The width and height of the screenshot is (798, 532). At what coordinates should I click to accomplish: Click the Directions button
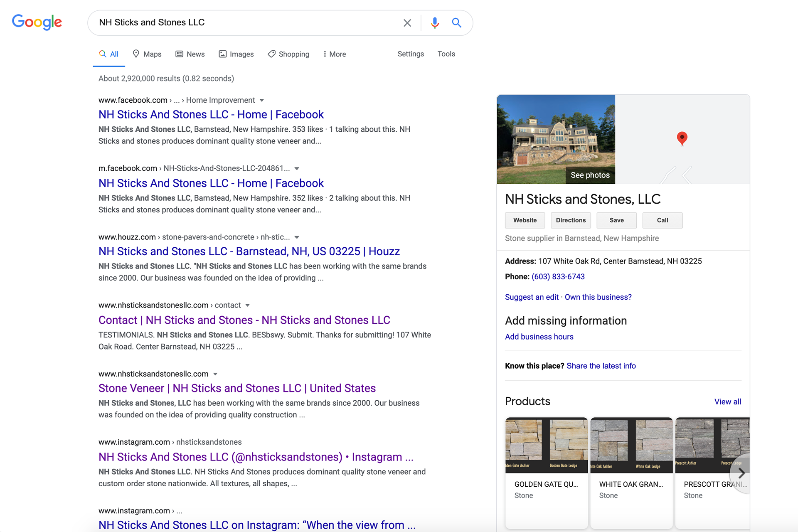click(571, 220)
